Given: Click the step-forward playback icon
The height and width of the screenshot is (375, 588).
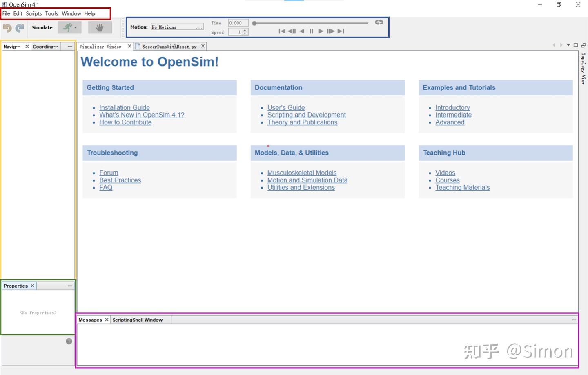Looking at the screenshot, I should tap(331, 31).
